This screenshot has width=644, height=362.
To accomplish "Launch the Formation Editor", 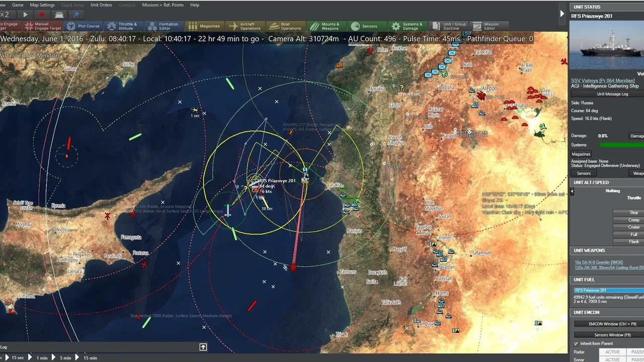I will click(163, 26).
